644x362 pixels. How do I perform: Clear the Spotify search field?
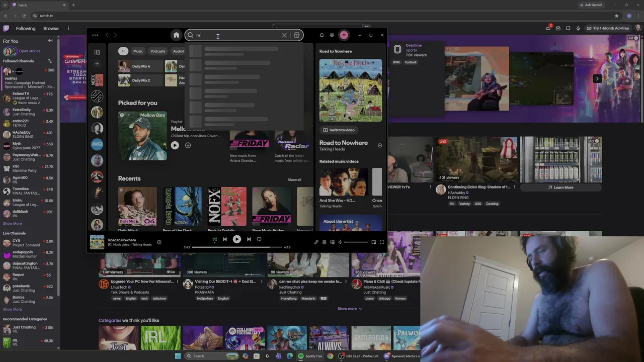coord(284,35)
